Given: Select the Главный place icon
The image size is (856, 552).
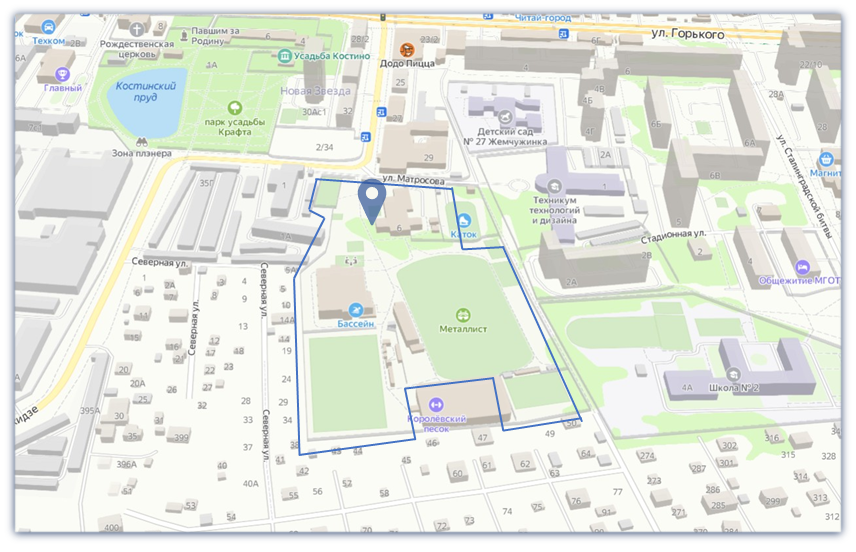Looking at the screenshot, I should [x=63, y=73].
